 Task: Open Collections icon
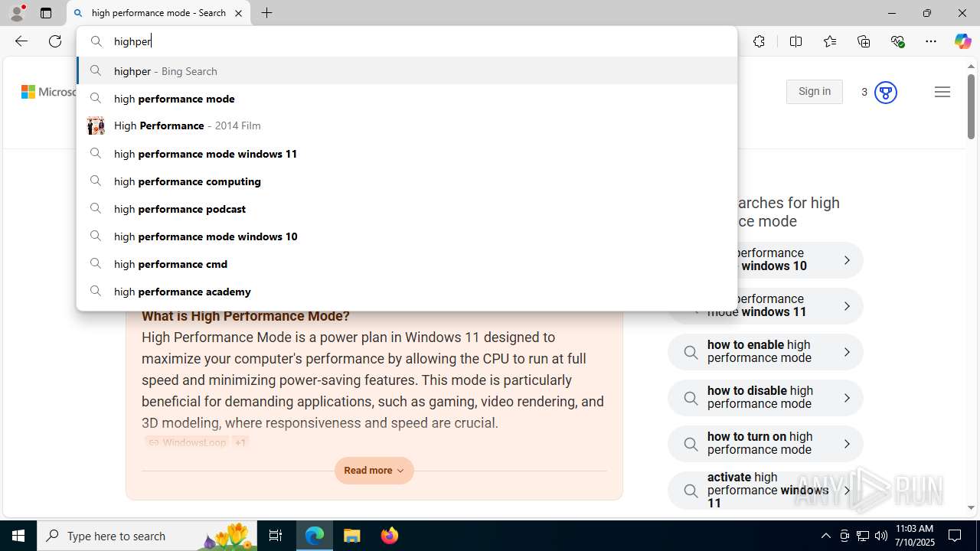tap(864, 41)
